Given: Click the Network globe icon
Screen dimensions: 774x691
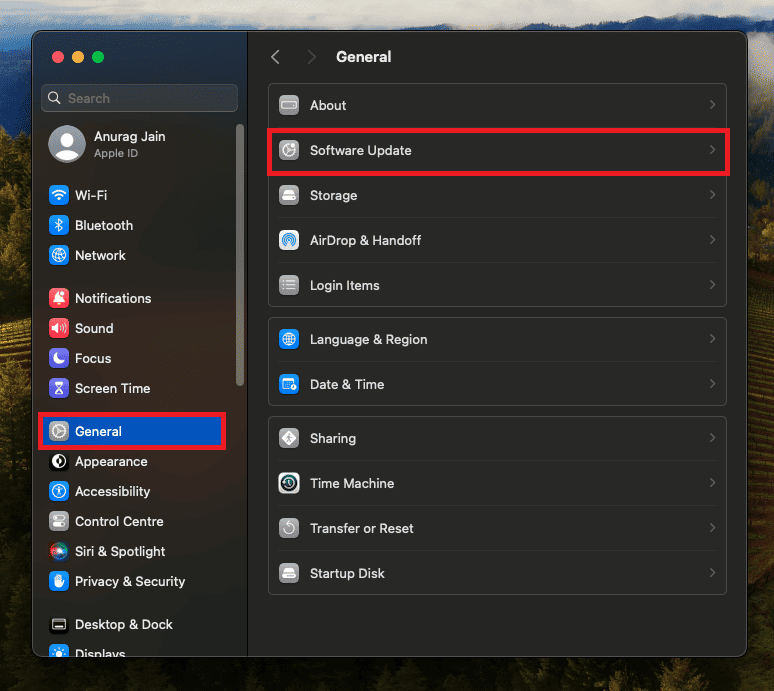Looking at the screenshot, I should [x=59, y=255].
